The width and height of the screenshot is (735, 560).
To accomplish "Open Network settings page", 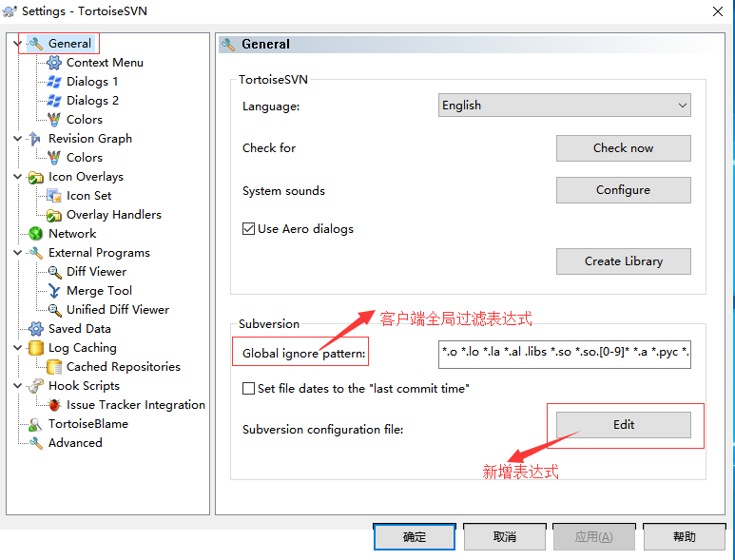I will point(72,233).
